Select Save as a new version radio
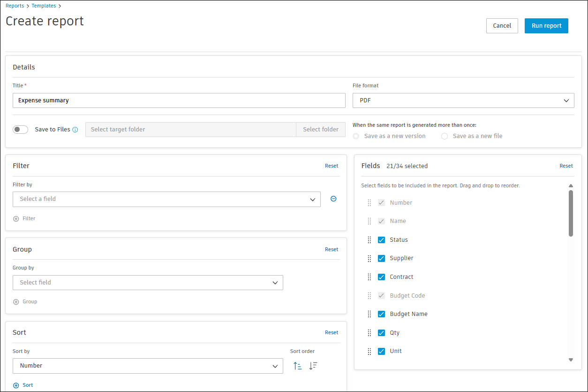 (356, 136)
